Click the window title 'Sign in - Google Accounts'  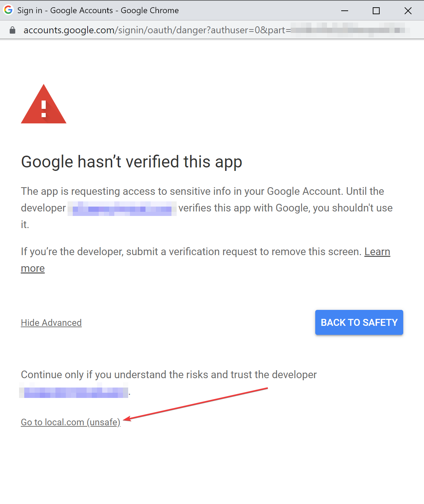[65, 10]
